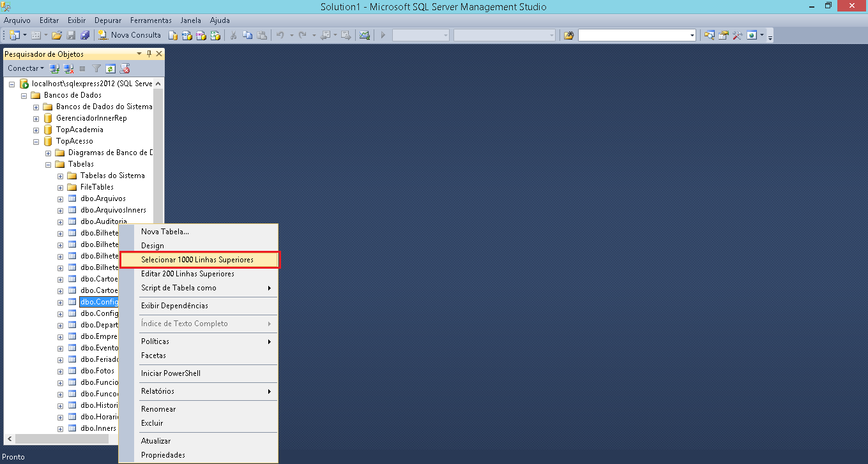Collapse the localhost\sqlexpress2012 server node
The height and width of the screenshot is (464, 868).
[11, 84]
